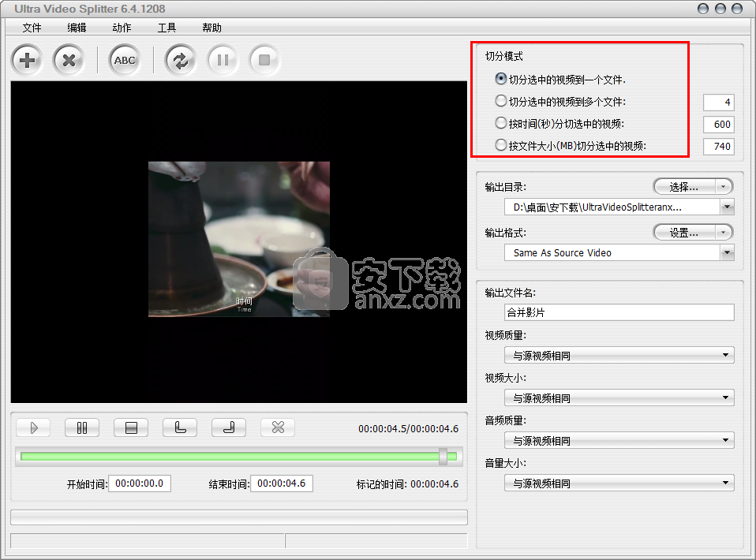The height and width of the screenshot is (560, 756).
Task: Open the 工具 menu
Action: pos(167,28)
